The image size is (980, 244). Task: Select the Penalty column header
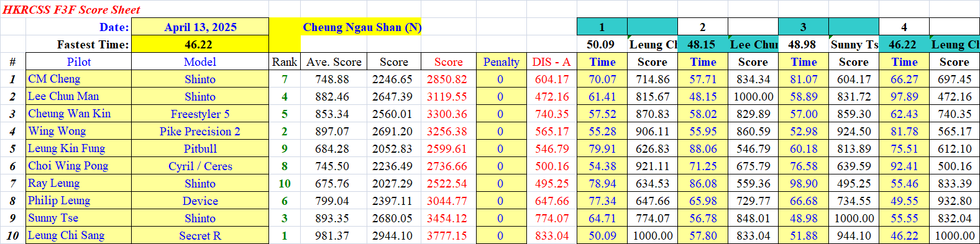[501, 61]
